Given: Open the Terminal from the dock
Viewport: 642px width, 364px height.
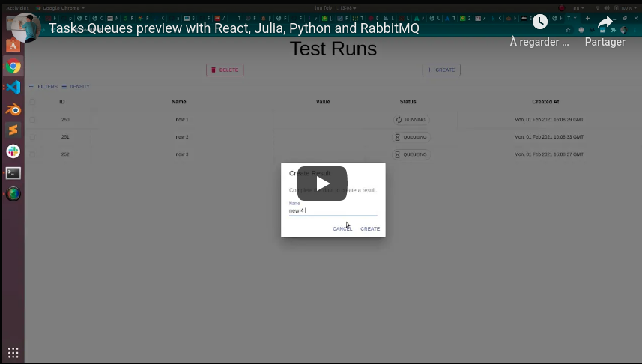Looking at the screenshot, I should [x=13, y=173].
